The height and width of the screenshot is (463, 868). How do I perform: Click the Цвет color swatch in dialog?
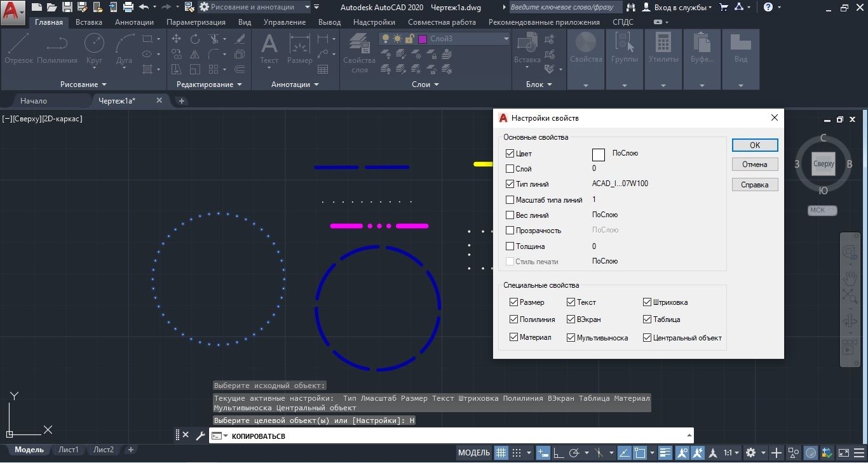[599, 155]
